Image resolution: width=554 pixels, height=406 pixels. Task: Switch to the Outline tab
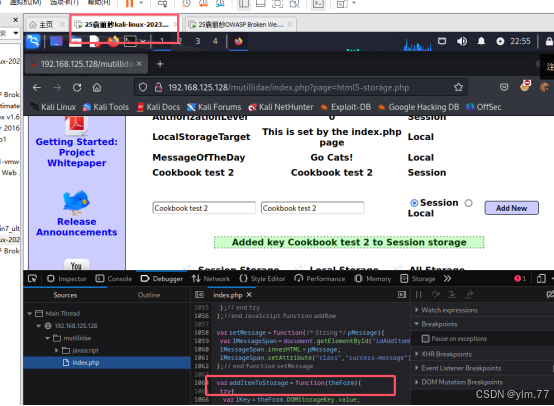(x=149, y=295)
